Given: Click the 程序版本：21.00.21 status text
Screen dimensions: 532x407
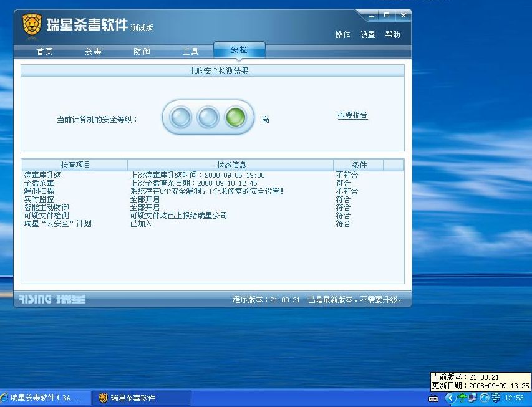Looking at the screenshot, I should click(266, 300).
